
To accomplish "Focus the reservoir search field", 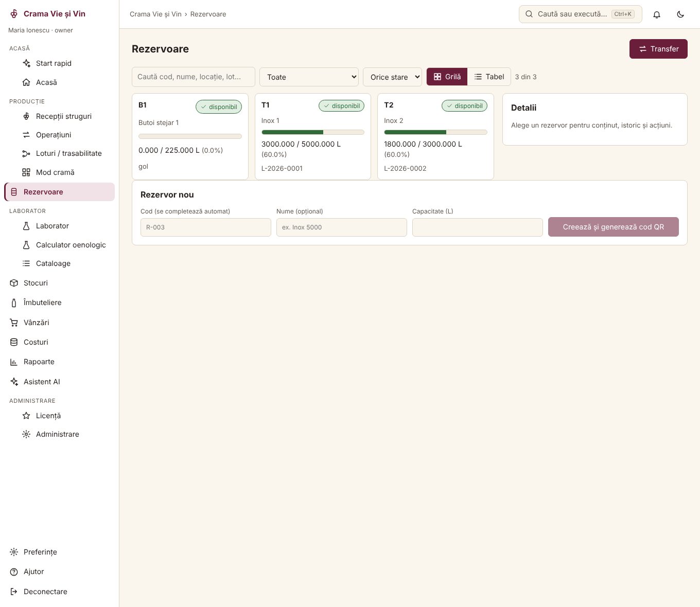I will pyautogui.click(x=194, y=77).
